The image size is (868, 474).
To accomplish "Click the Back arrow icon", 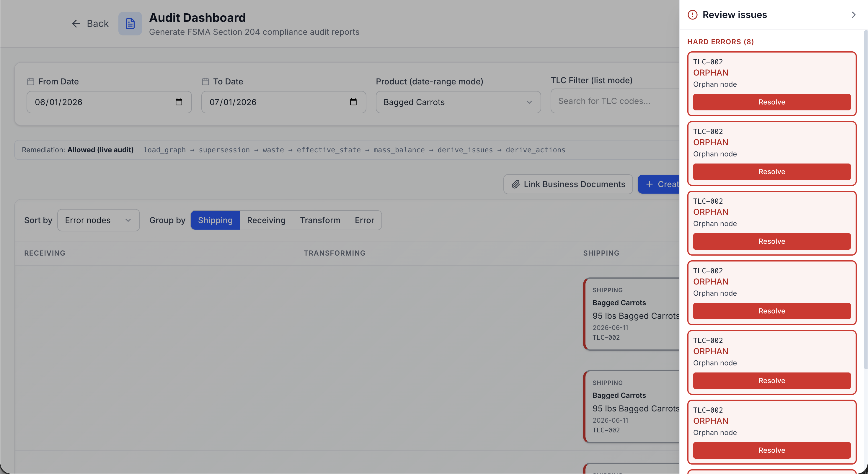I will (76, 24).
